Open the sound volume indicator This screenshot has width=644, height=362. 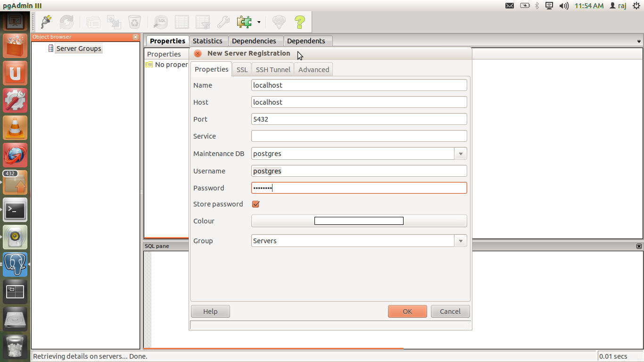tap(564, 6)
